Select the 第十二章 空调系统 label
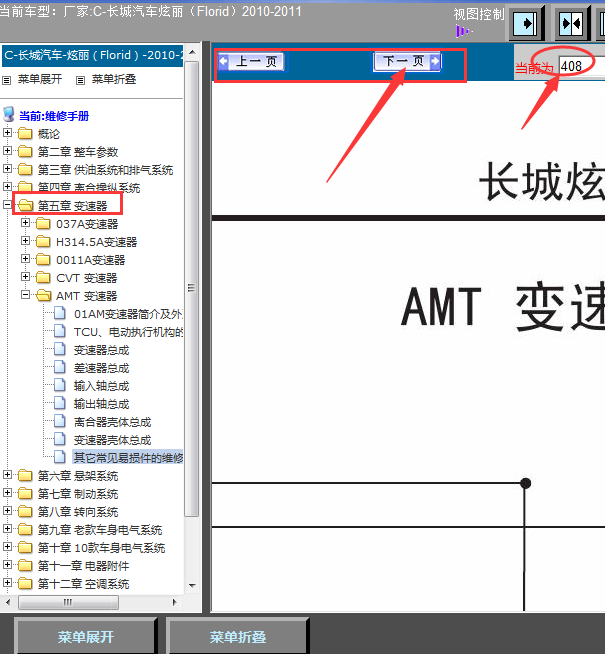Image resolution: width=605 pixels, height=654 pixels. [83, 584]
